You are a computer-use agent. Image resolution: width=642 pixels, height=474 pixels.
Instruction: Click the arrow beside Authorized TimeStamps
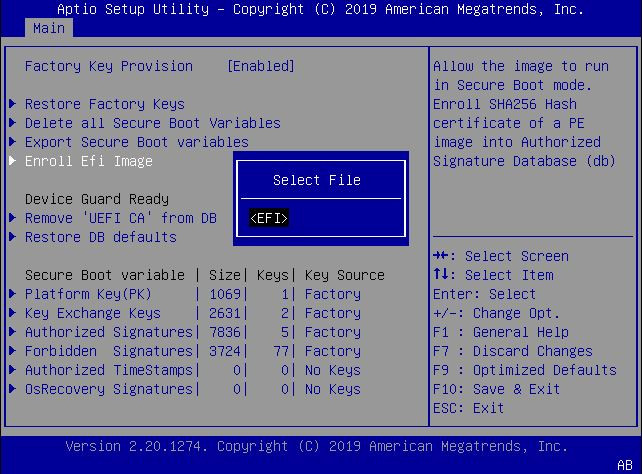click(x=13, y=370)
